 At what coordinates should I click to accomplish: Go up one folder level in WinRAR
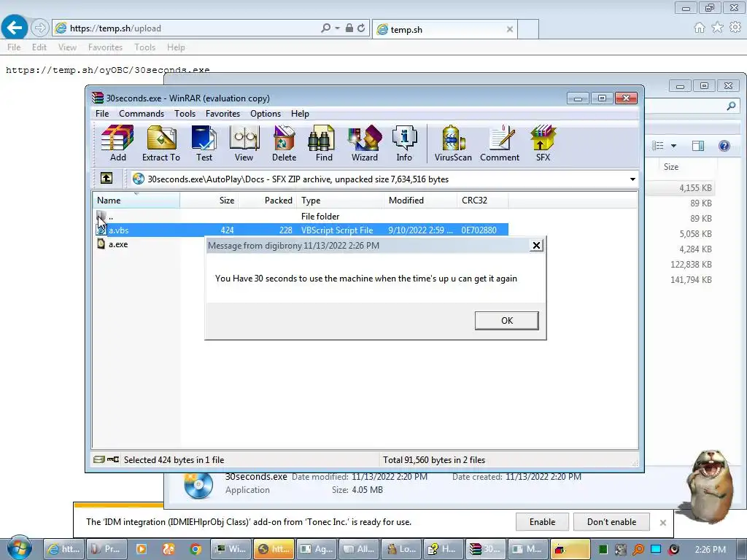(107, 179)
